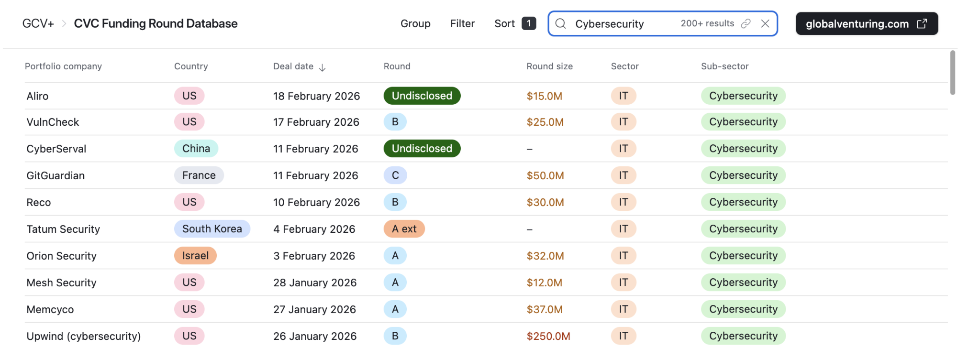980x348 pixels.
Task: Go to GCV+ breadcrumb
Action: coord(38,24)
